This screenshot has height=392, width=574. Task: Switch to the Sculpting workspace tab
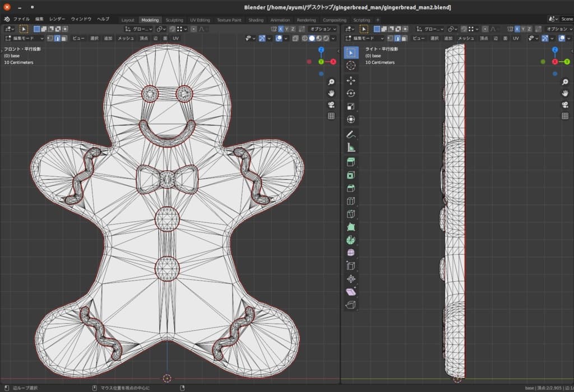(x=174, y=20)
